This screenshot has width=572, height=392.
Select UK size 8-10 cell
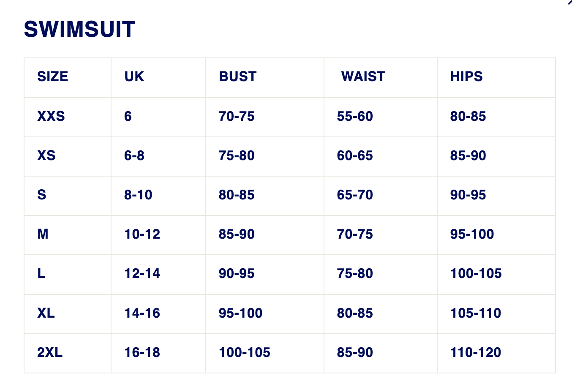138,195
